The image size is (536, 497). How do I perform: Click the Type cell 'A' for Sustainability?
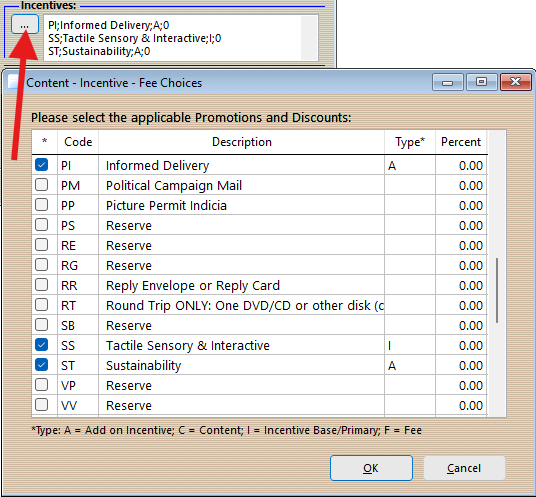click(x=410, y=365)
